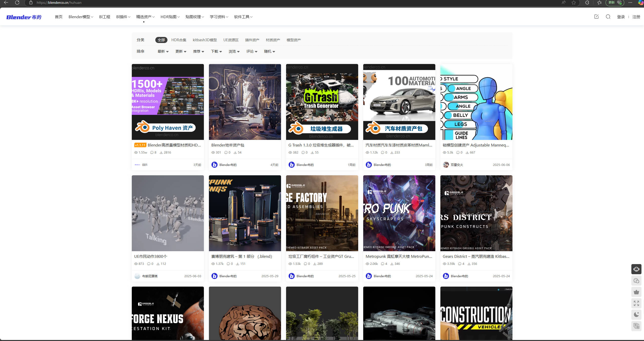
Task: Click views 1.55w eye icon
Action: coord(136,153)
